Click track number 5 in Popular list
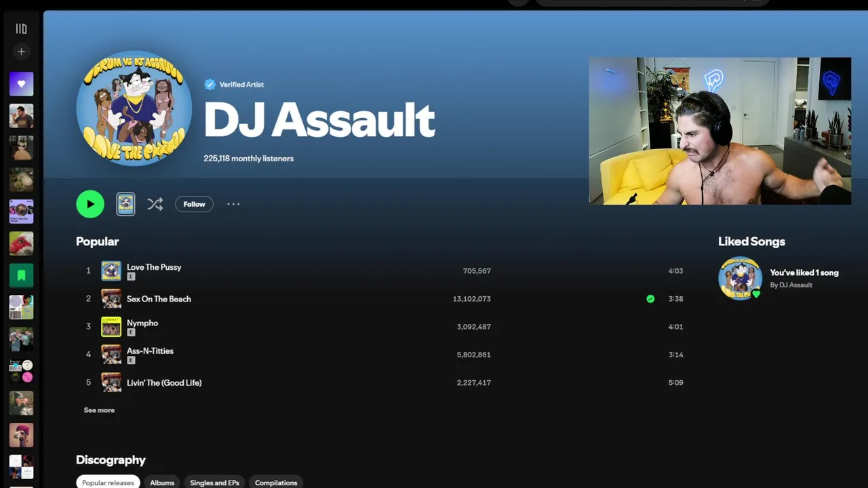 (x=88, y=382)
